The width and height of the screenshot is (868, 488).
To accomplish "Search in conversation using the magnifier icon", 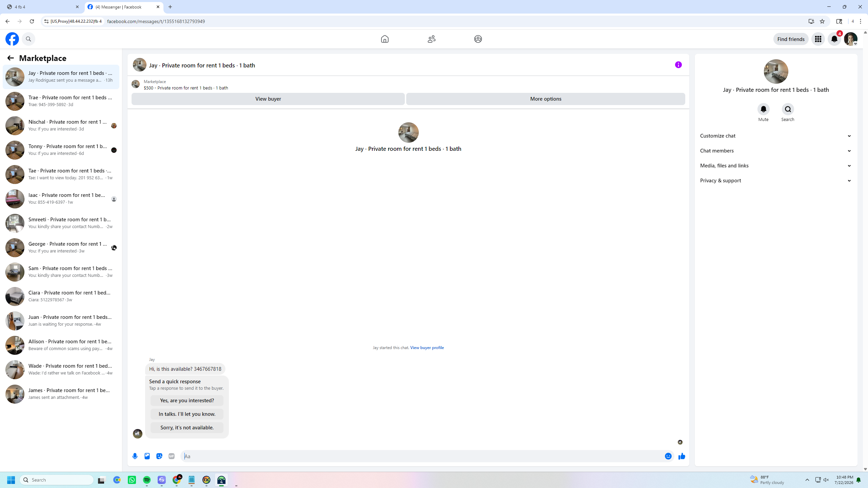I will pyautogui.click(x=788, y=109).
